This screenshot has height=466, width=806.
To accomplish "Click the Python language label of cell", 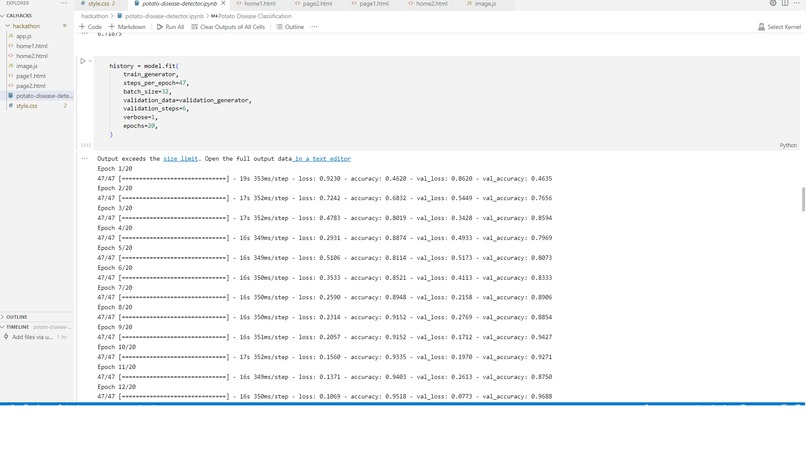I will (788, 145).
